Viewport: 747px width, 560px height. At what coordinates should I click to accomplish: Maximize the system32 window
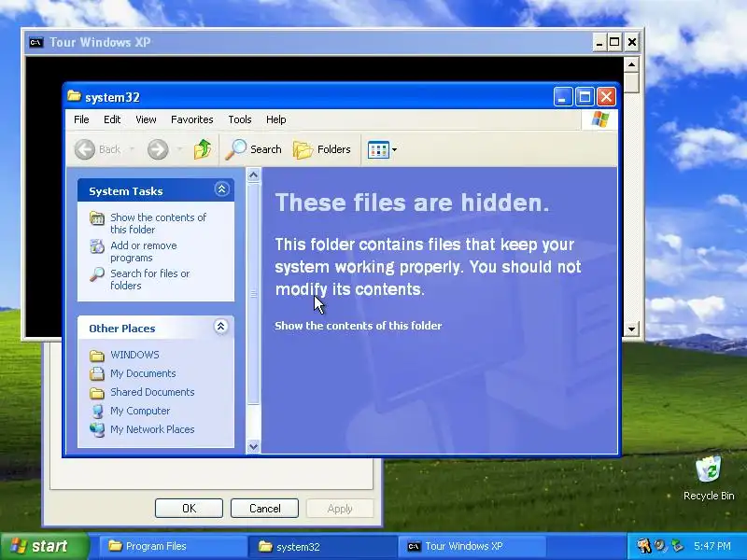[585, 97]
